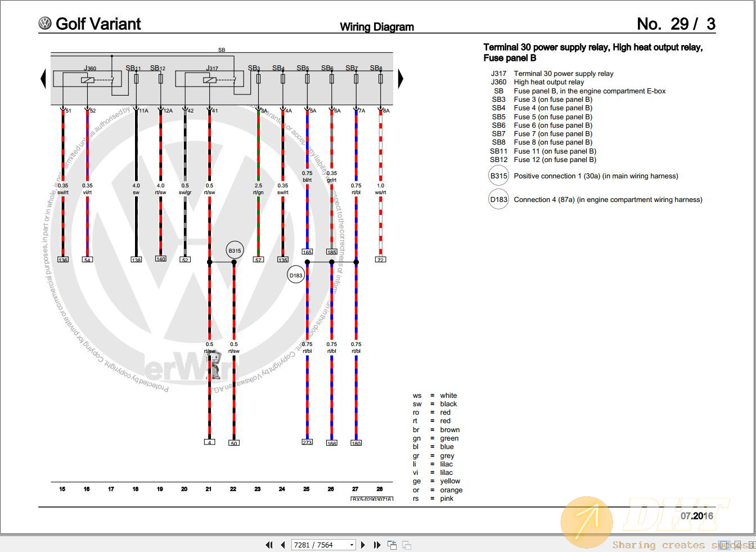Screen dimensions: 756x552
Task: Click the SB7 fuse symbol
Action: click(356, 79)
